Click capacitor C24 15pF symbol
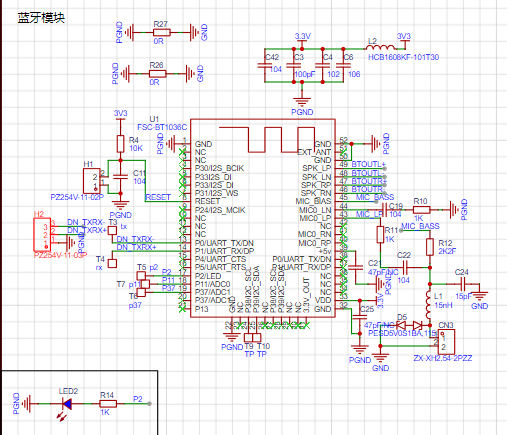This screenshot has width=507, height=435. 462,284
